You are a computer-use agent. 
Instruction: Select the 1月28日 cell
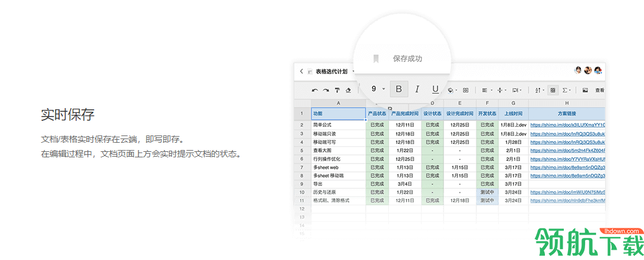[513, 142]
